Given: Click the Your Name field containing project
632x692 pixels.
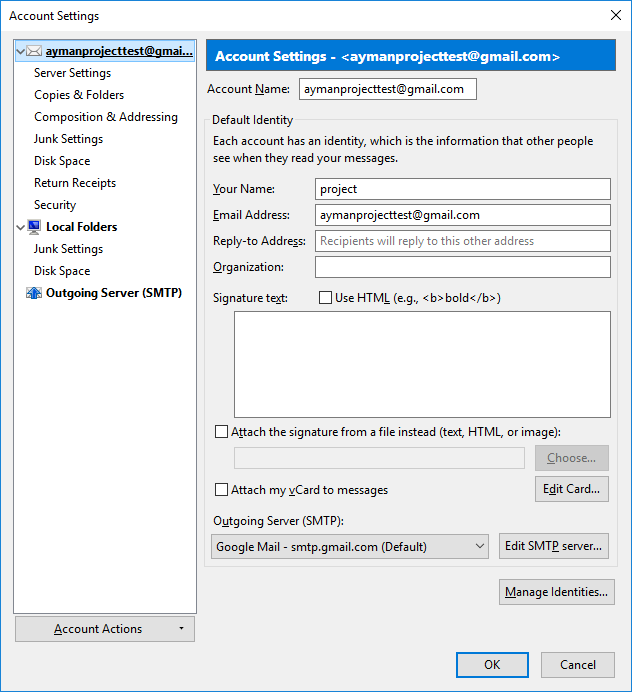Looking at the screenshot, I should pos(463,189).
